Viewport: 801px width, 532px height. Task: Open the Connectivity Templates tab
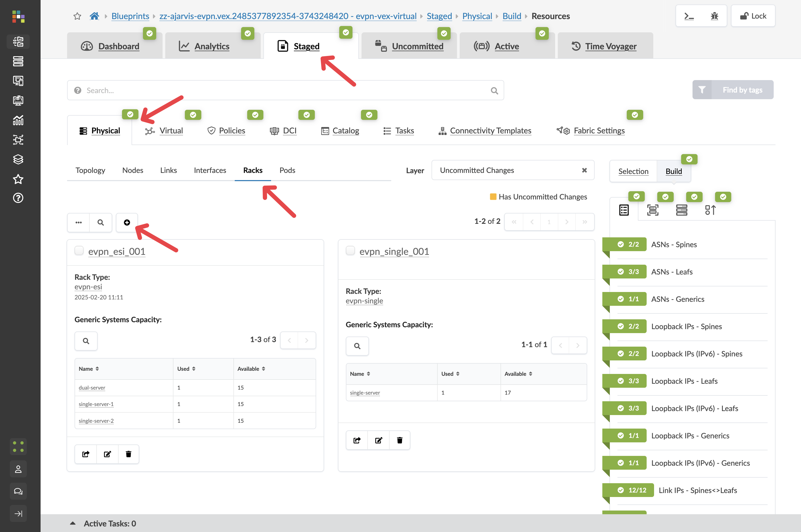click(x=490, y=131)
